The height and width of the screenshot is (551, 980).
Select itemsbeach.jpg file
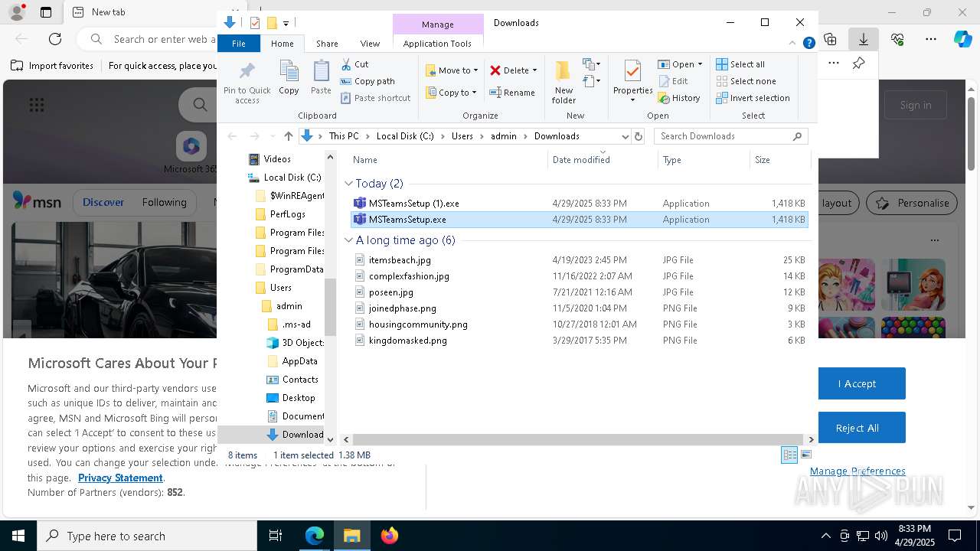click(400, 260)
